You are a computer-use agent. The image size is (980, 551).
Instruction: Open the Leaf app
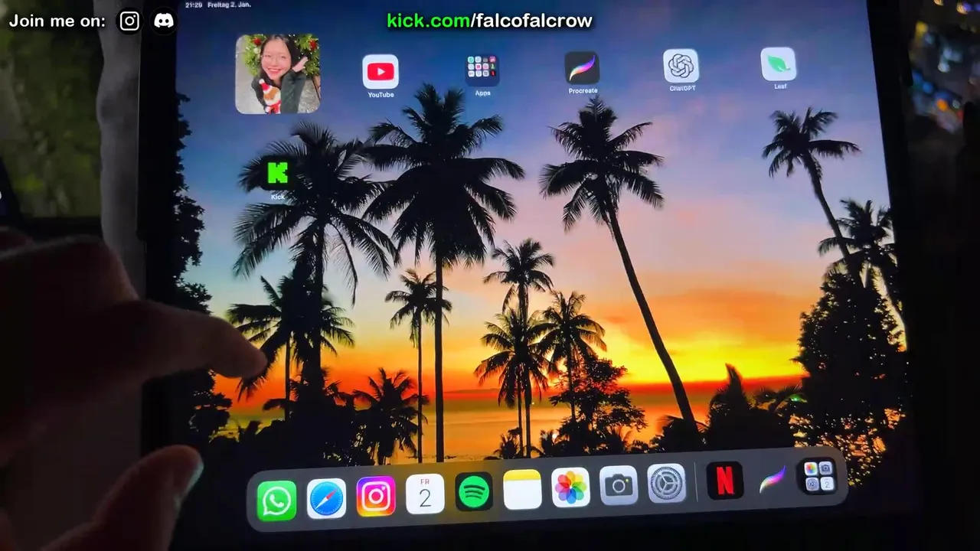(779, 64)
